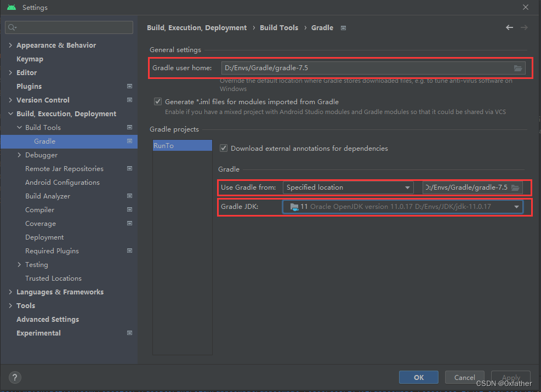Click the forward navigation arrow
This screenshot has width=541, height=392.
coord(524,27)
